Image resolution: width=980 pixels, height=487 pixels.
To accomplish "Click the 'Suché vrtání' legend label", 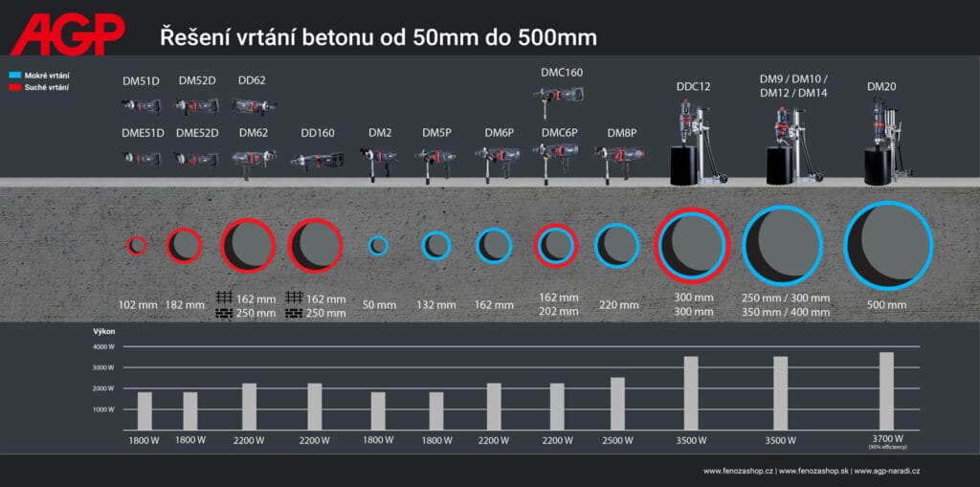I will [x=46, y=87].
